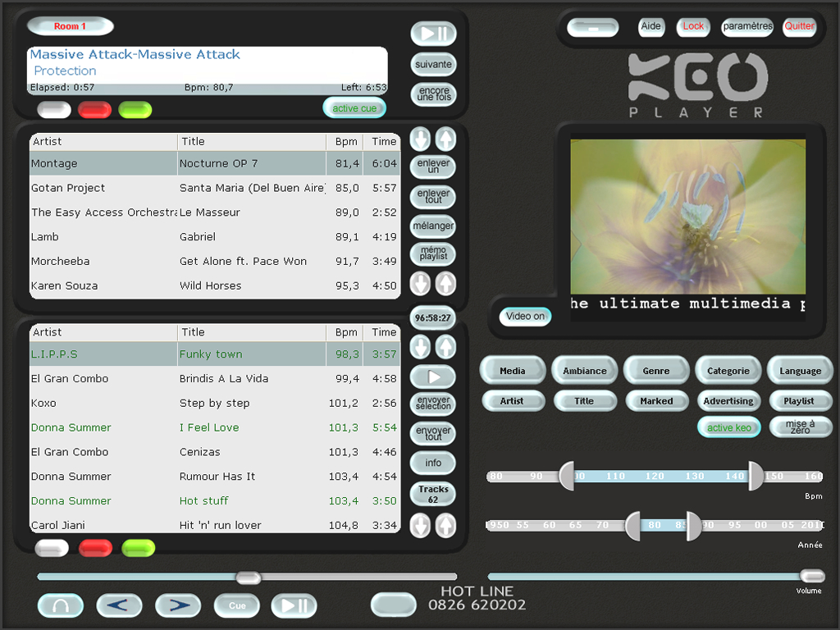Image resolution: width=840 pixels, height=630 pixels.
Task: Open the Artist search filter
Action: [x=514, y=401]
